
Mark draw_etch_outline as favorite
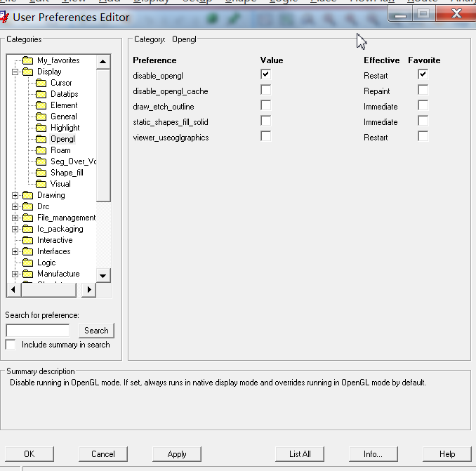click(x=423, y=105)
